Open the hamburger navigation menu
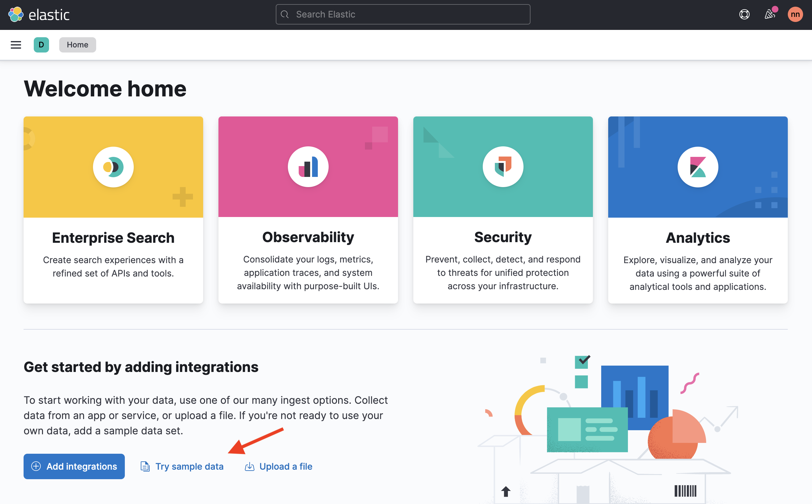Viewport: 812px width, 504px height. tap(16, 45)
